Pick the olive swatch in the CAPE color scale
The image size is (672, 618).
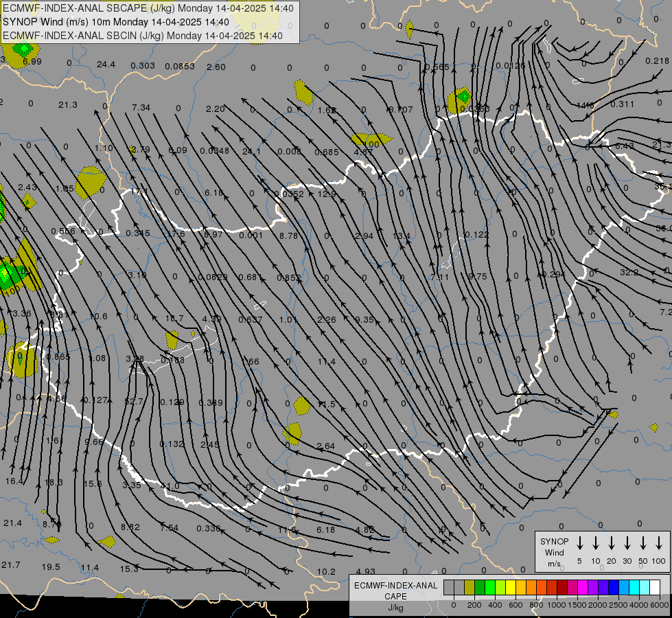[x=470, y=587]
